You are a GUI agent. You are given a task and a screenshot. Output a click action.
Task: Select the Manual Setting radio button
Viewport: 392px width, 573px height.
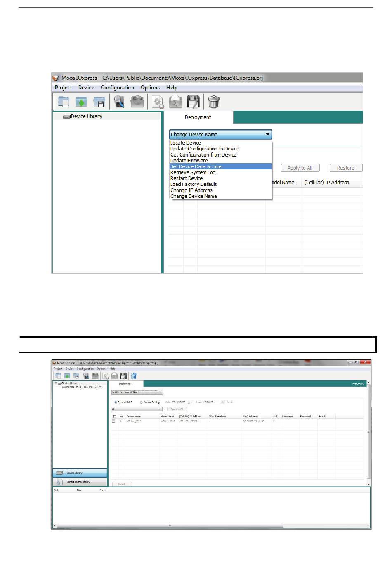point(141,402)
